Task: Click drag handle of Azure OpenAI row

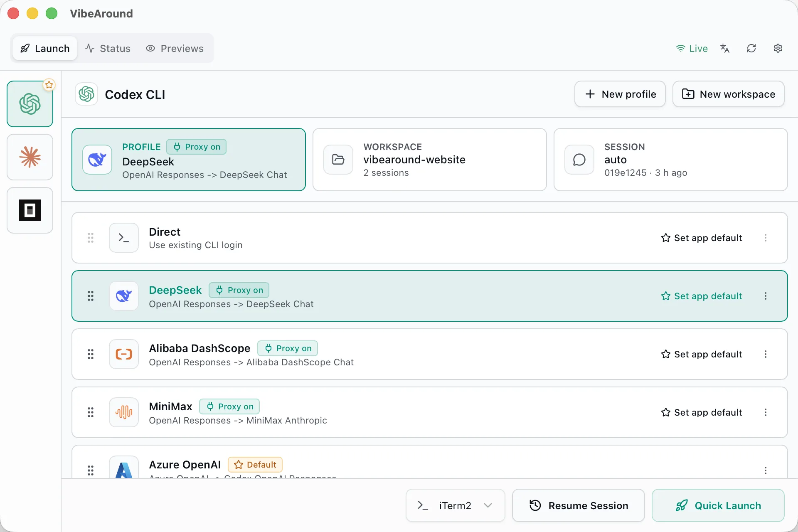Action: (91, 470)
